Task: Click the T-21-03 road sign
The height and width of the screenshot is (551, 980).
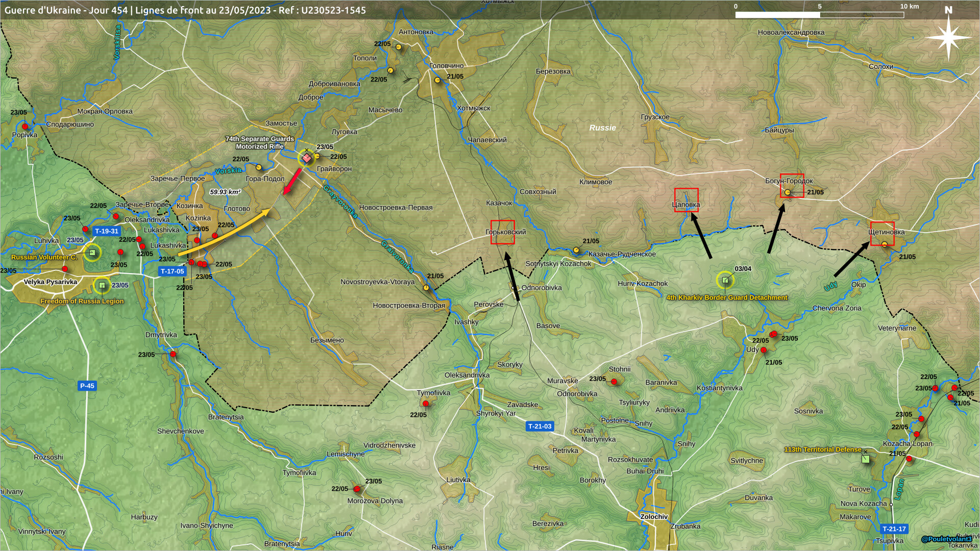Action: (540, 427)
